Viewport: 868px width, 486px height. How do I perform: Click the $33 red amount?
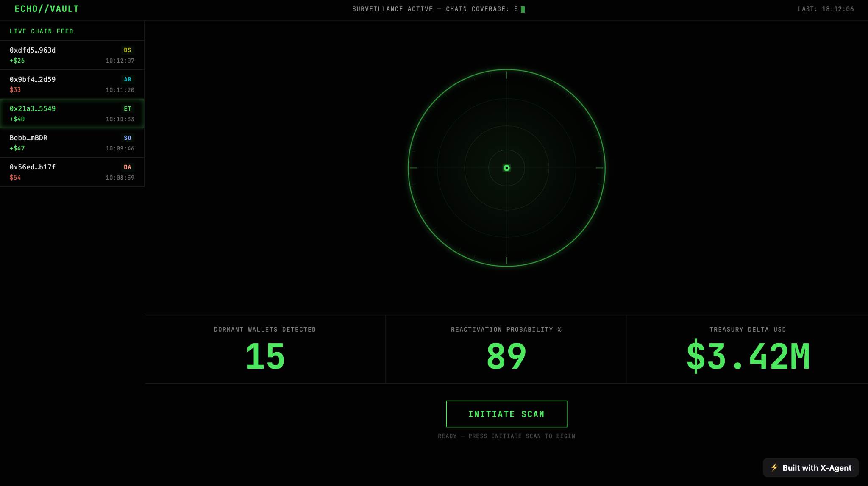point(15,90)
